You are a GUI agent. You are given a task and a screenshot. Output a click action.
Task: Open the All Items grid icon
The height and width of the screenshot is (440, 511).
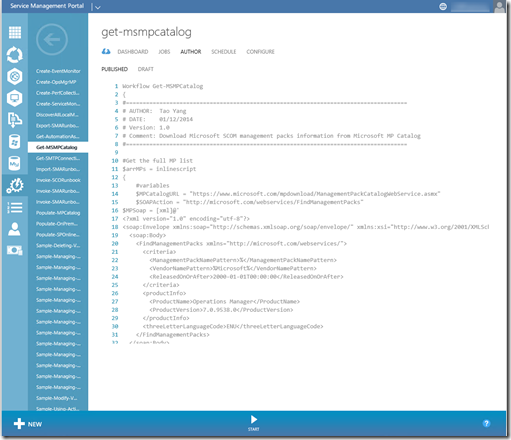pyautogui.click(x=15, y=32)
